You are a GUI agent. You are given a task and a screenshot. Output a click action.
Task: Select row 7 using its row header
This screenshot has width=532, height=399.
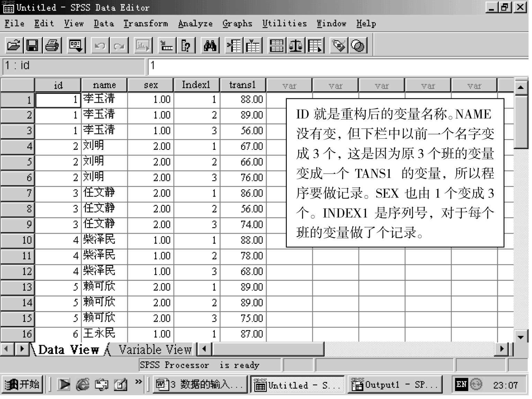pos(17,193)
